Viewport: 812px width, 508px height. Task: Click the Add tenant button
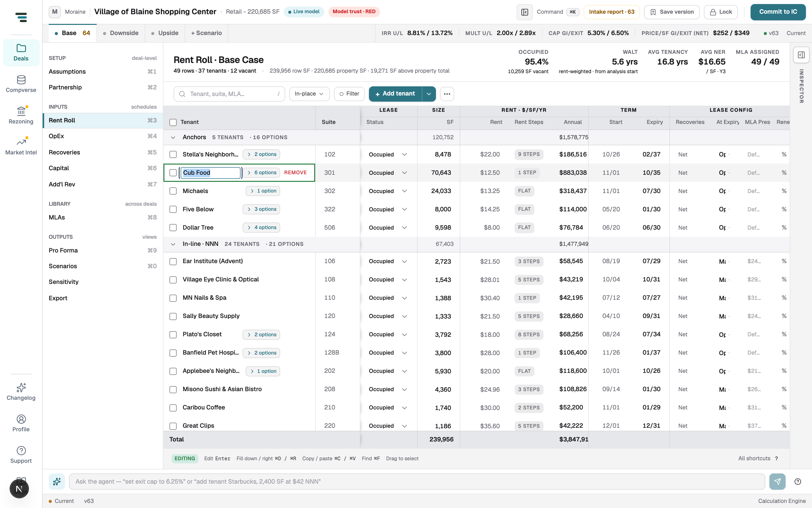395,94
